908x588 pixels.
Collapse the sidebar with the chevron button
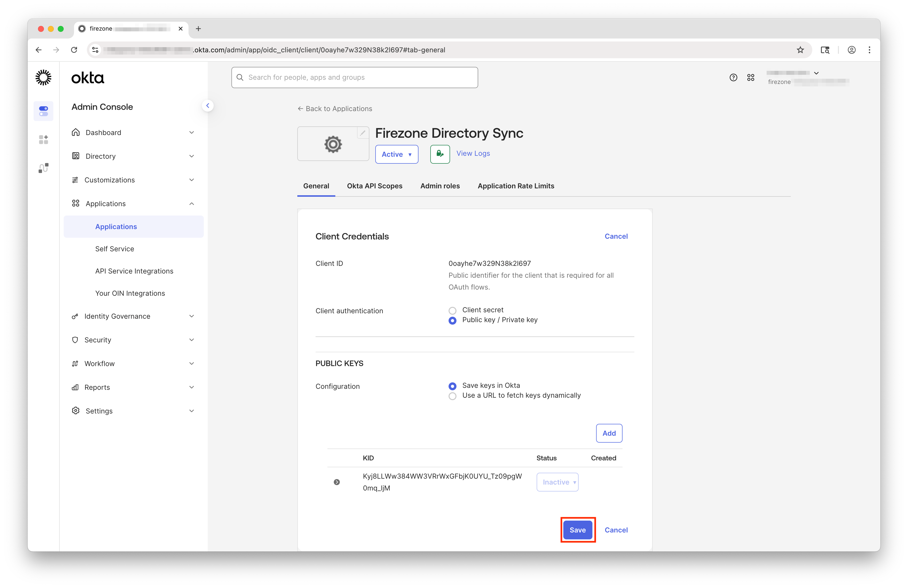click(x=208, y=106)
